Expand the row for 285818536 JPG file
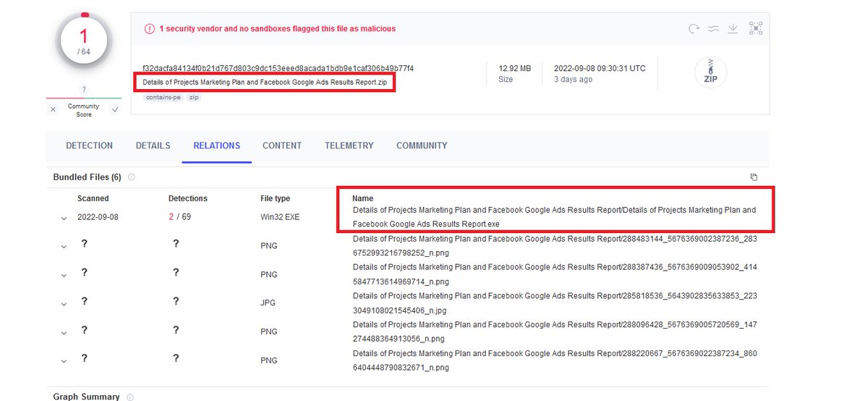 point(64,303)
